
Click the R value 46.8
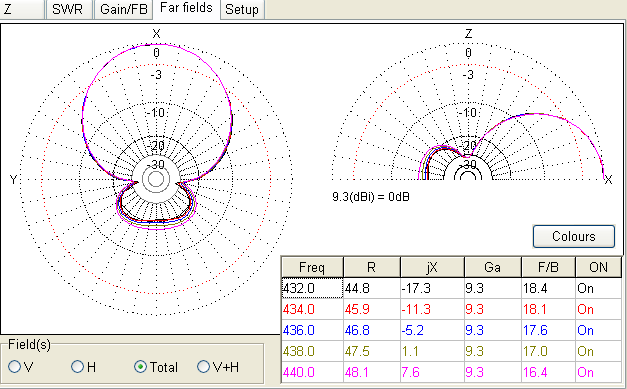click(x=372, y=330)
